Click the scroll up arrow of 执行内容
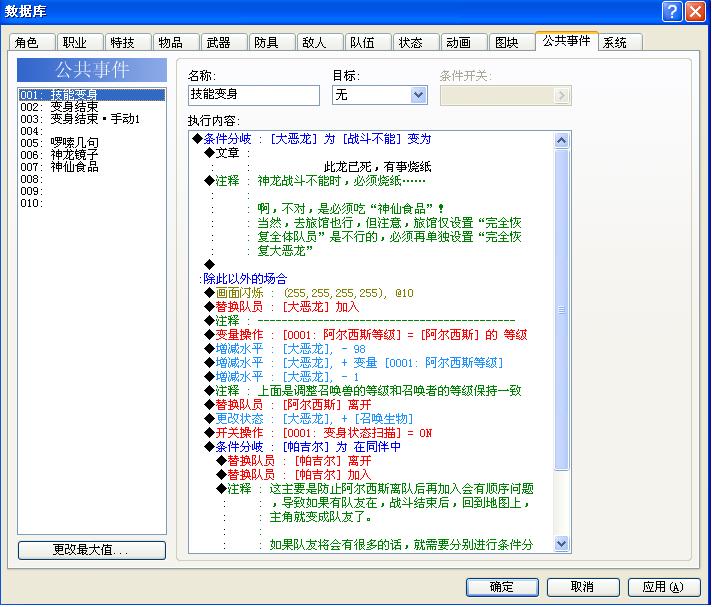This screenshot has width=712, height=607. point(562,140)
